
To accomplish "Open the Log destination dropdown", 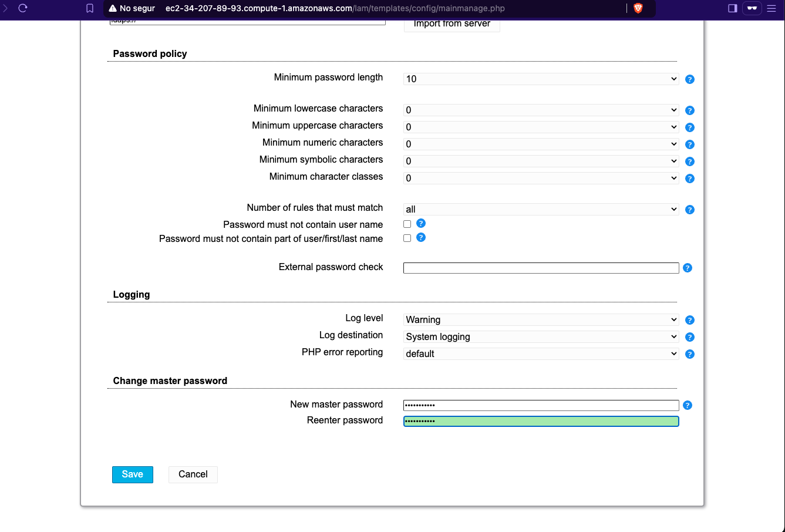I will click(541, 336).
